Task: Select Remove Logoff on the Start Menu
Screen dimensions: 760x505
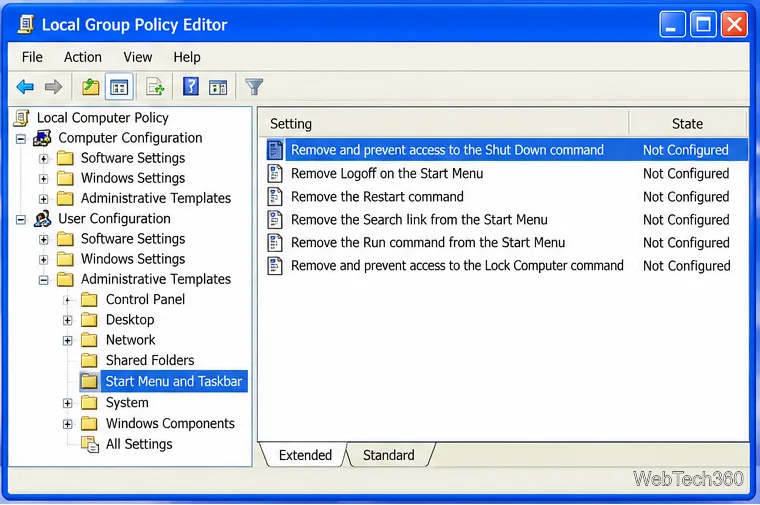Action: tap(387, 174)
